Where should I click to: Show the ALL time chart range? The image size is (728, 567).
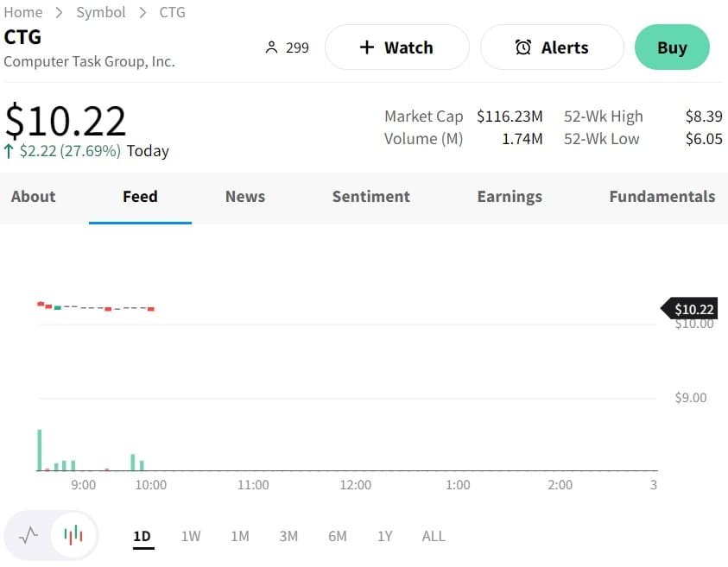point(434,536)
